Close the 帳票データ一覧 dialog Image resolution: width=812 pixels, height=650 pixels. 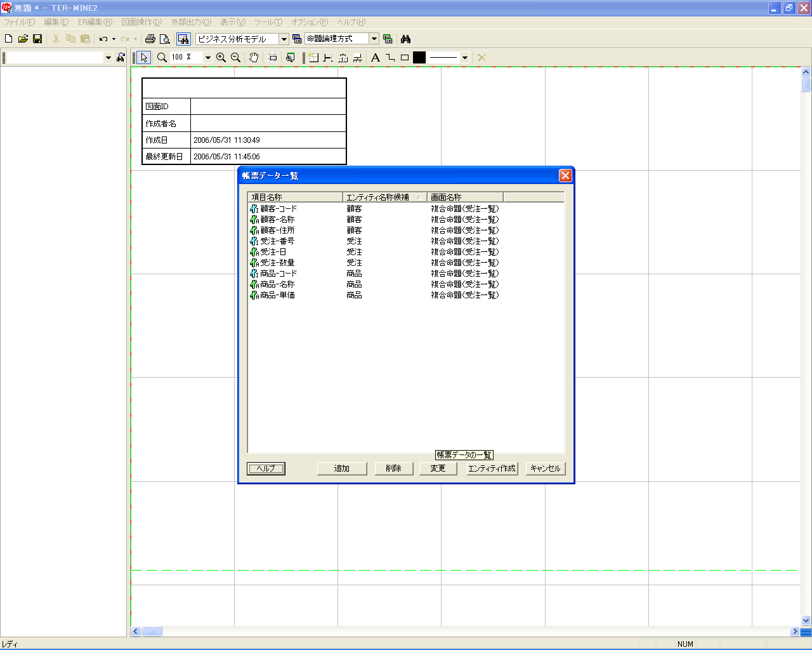point(565,176)
